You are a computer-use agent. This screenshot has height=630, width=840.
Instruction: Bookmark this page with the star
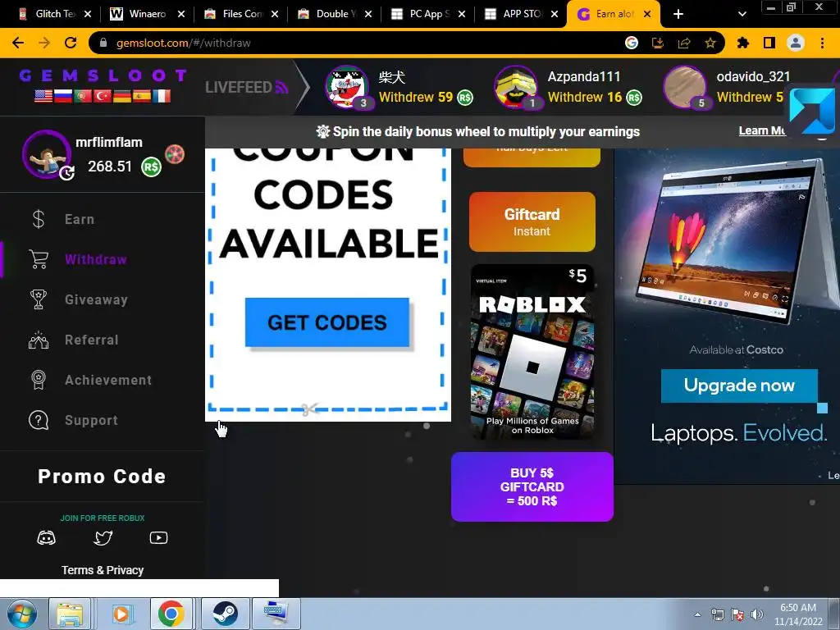click(x=710, y=43)
